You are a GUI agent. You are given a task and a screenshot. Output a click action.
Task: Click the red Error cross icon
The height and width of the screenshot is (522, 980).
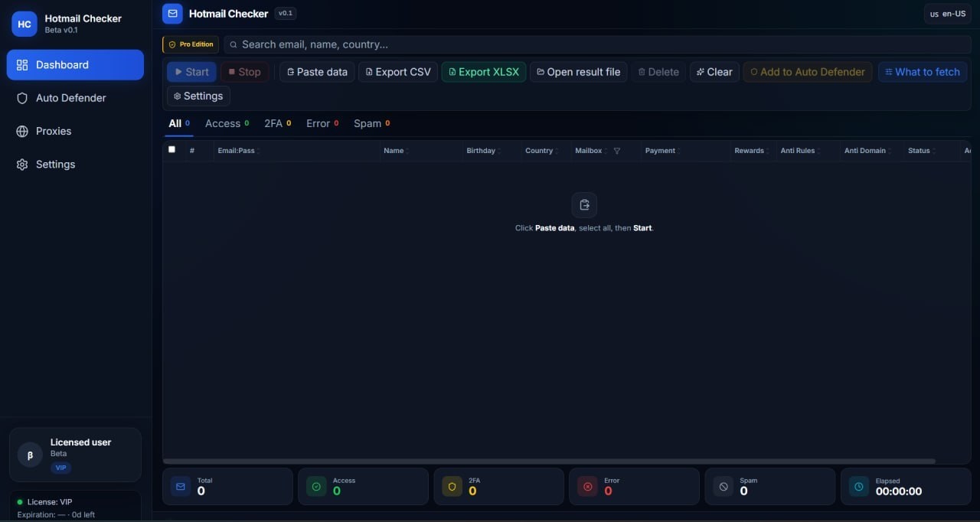587,486
